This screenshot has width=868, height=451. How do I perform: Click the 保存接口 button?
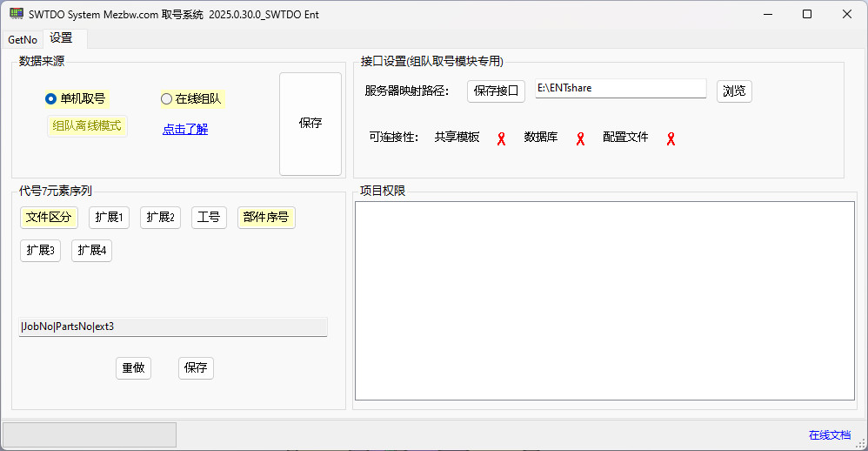pos(496,91)
